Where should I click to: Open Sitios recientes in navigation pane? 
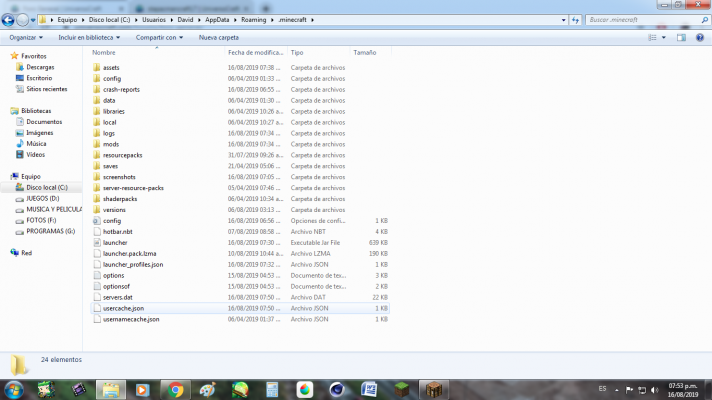click(x=46, y=89)
